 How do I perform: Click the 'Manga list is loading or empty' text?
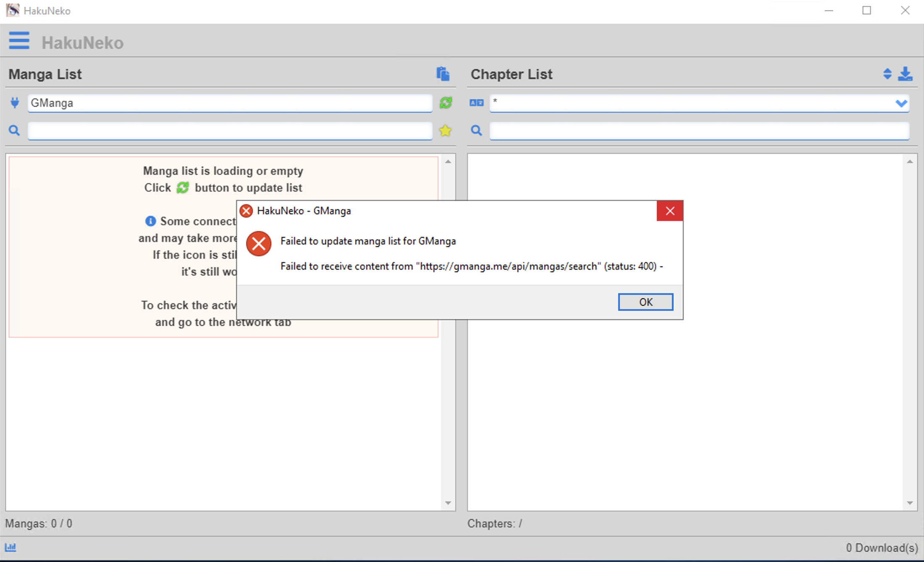[x=223, y=171]
